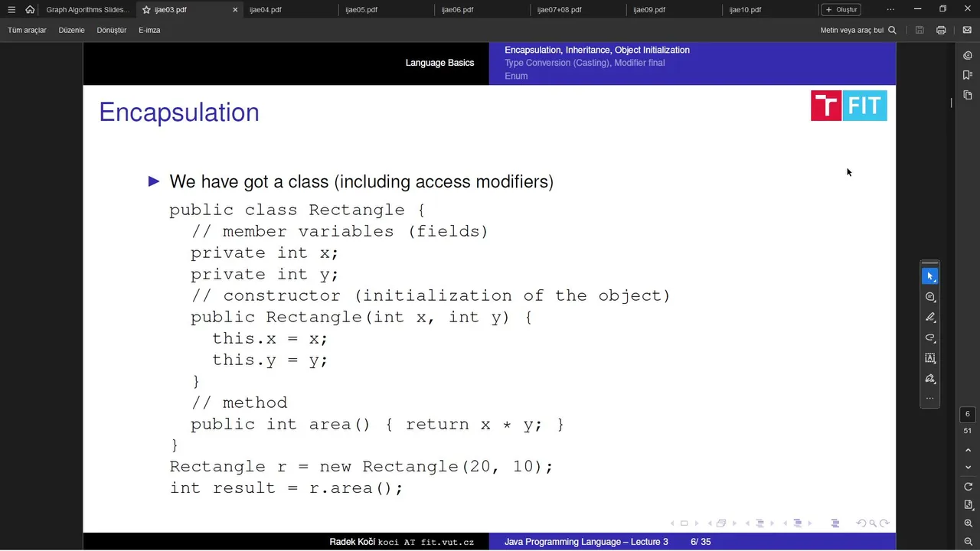Click the save disk icon

point(920,31)
